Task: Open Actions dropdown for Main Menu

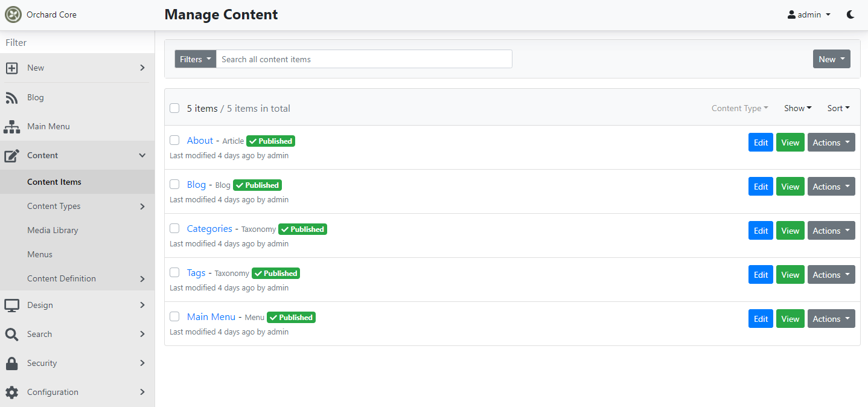Action: coord(831,319)
